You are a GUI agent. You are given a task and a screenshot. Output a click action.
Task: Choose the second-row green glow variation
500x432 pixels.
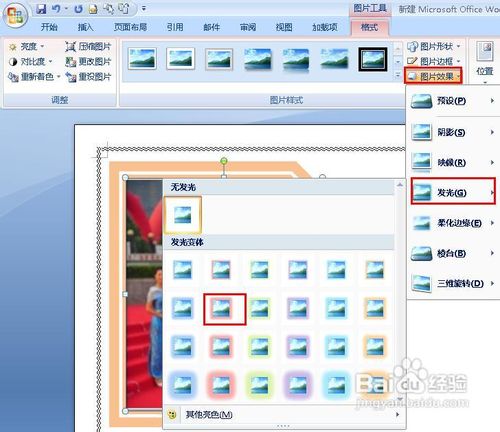[259, 309]
